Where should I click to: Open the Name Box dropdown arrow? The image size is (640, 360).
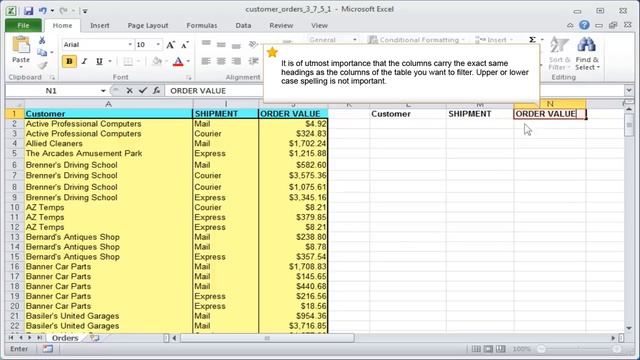click(x=103, y=91)
